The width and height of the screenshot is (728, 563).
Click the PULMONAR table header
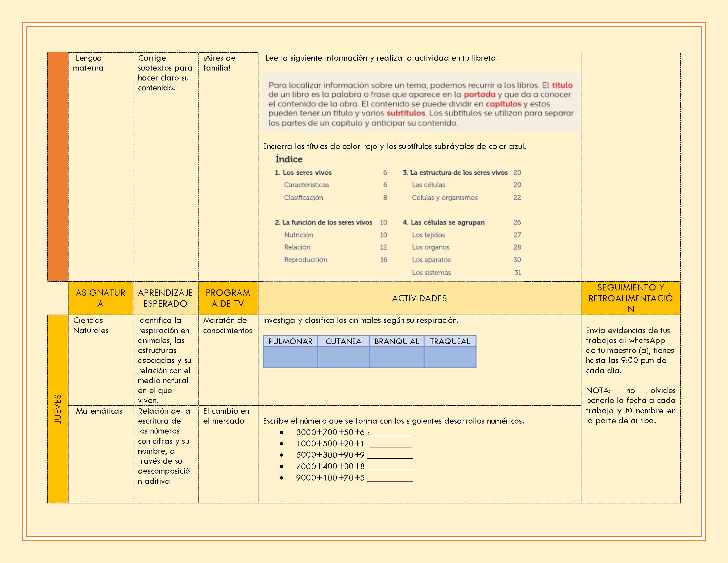[290, 341]
